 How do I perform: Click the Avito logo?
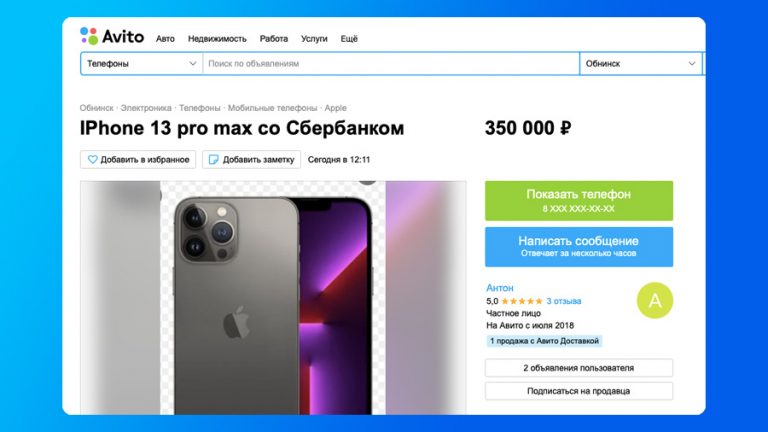point(112,36)
